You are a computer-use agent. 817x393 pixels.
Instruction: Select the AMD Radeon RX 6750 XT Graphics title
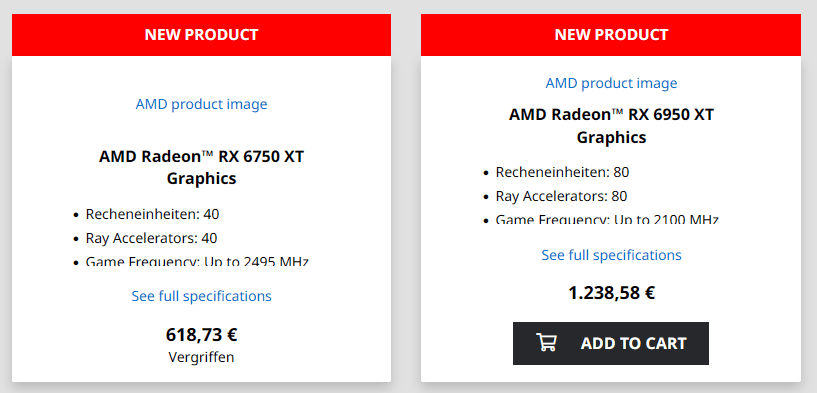click(x=201, y=167)
